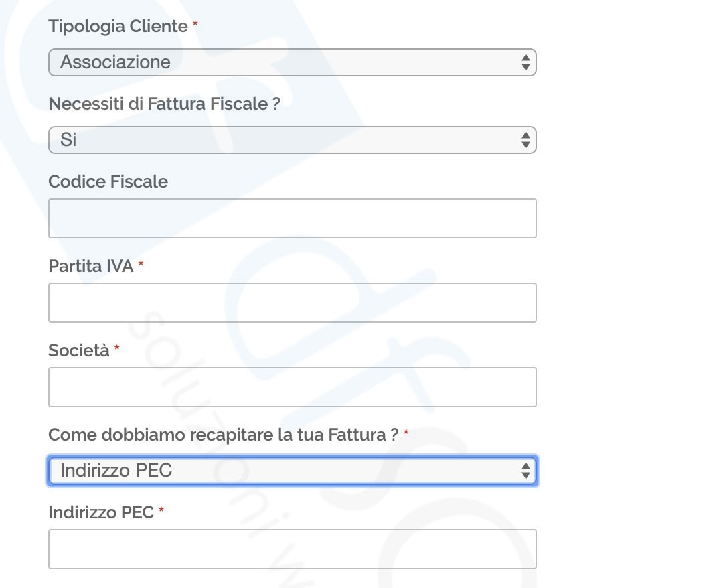This screenshot has width=727, height=588.
Task: Open the focused invoice delivery dropdown
Action: tap(292, 471)
